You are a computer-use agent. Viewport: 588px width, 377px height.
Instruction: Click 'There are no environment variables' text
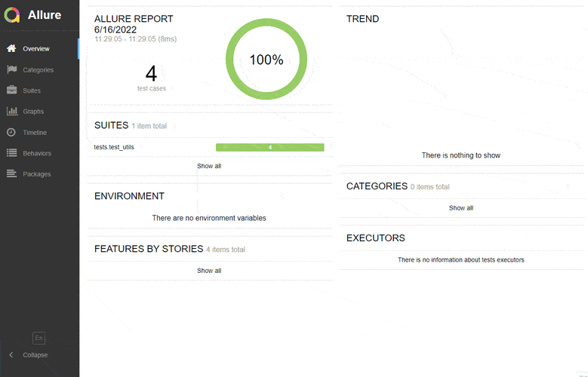pyautogui.click(x=209, y=218)
